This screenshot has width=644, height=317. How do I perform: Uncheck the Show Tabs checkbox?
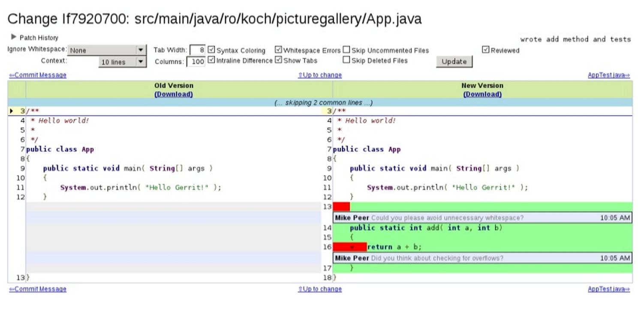(x=278, y=60)
